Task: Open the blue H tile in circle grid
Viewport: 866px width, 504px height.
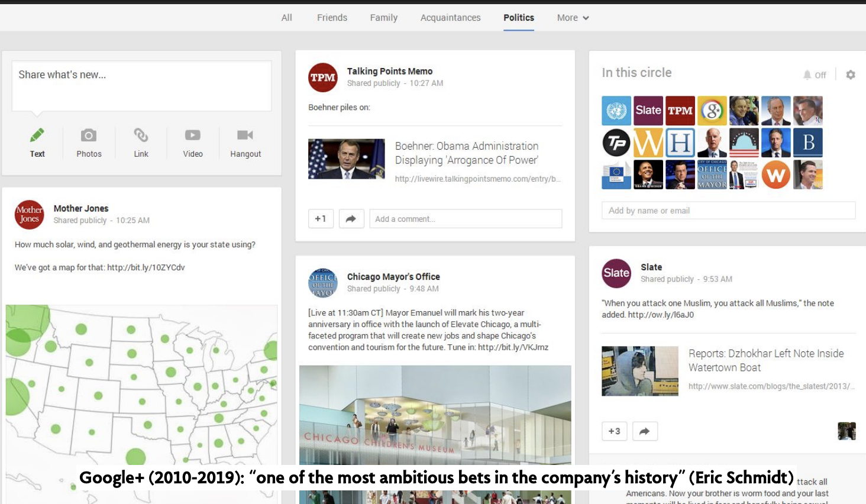Action: [x=680, y=143]
